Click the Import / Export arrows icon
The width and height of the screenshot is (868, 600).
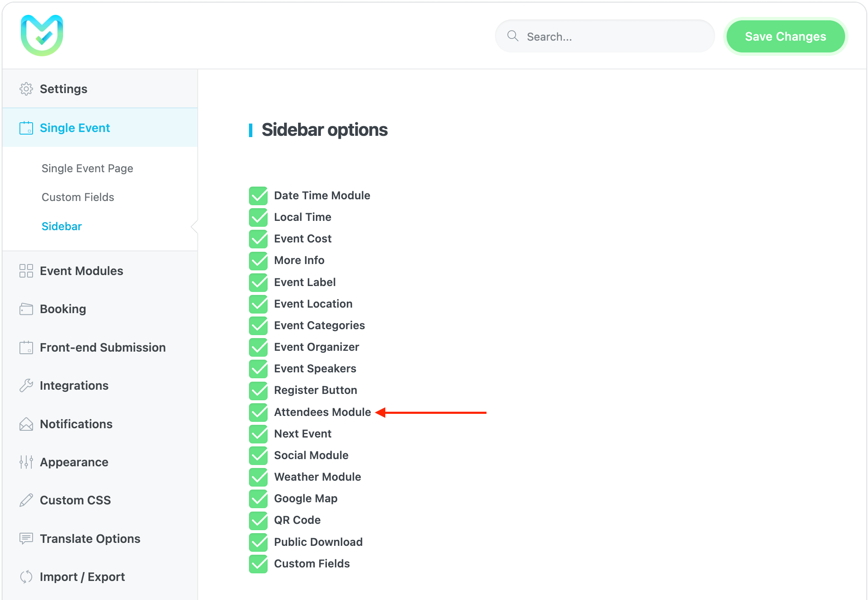[26, 577]
